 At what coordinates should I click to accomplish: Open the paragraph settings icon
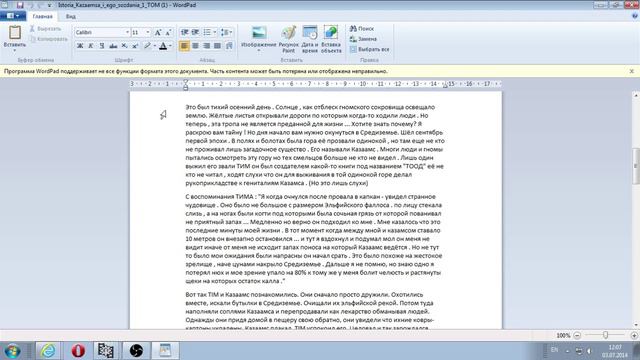(x=229, y=46)
